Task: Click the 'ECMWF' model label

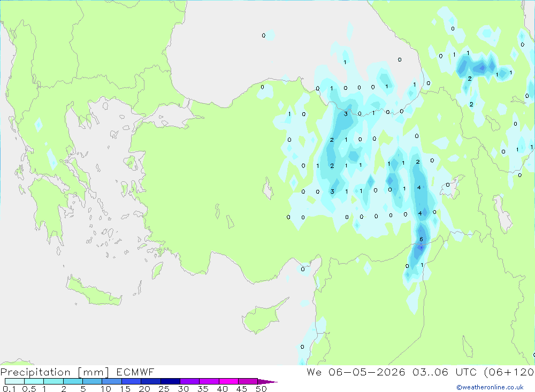Action: click(135, 372)
